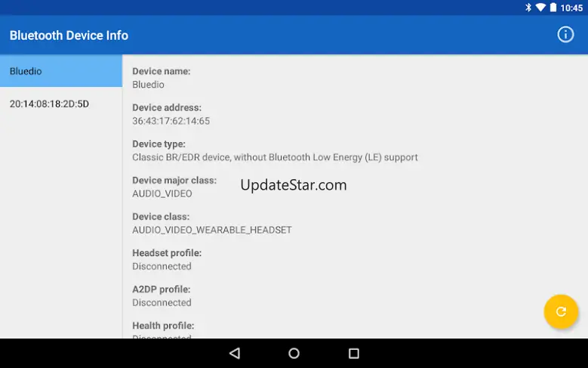
Task: Select Bluedio in the device list
Action: coord(61,71)
